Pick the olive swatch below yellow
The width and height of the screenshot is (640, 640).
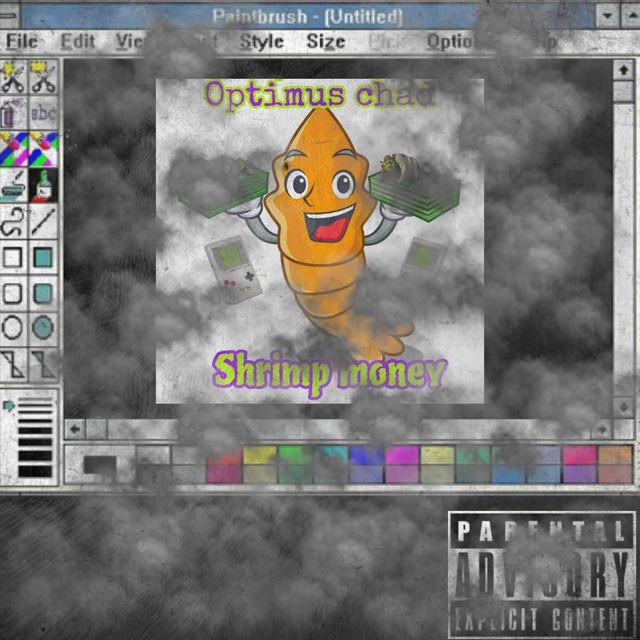[260, 474]
